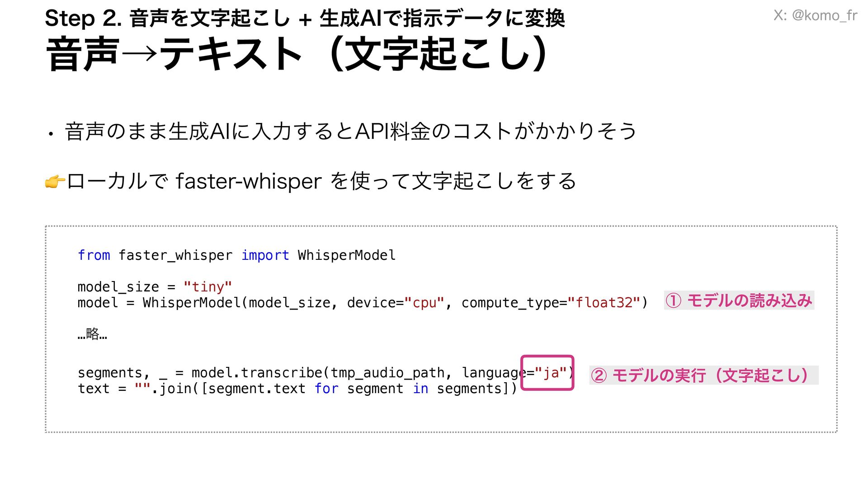Image resolution: width=868 pixels, height=488 pixels.
Task: Click the "tiny" string in code
Action: [x=208, y=287]
